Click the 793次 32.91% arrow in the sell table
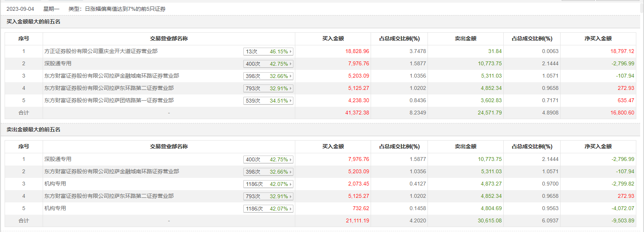This screenshot has height=232, width=644. [x=291, y=196]
